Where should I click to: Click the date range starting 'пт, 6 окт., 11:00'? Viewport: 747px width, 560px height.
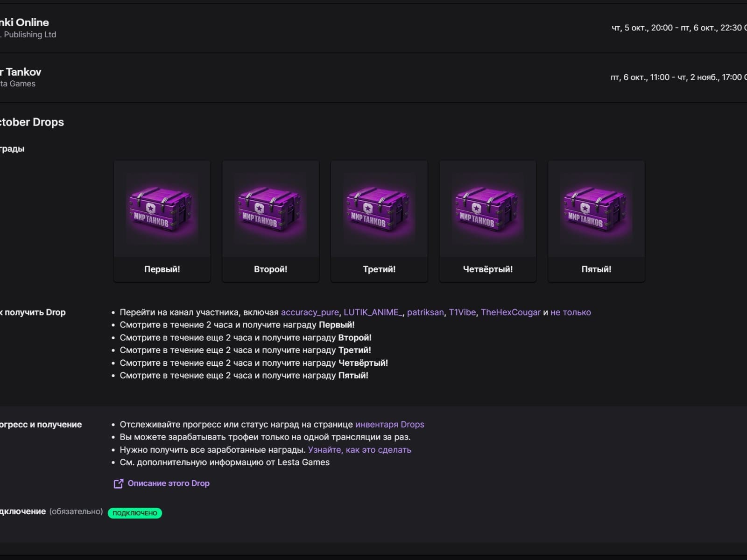(678, 77)
